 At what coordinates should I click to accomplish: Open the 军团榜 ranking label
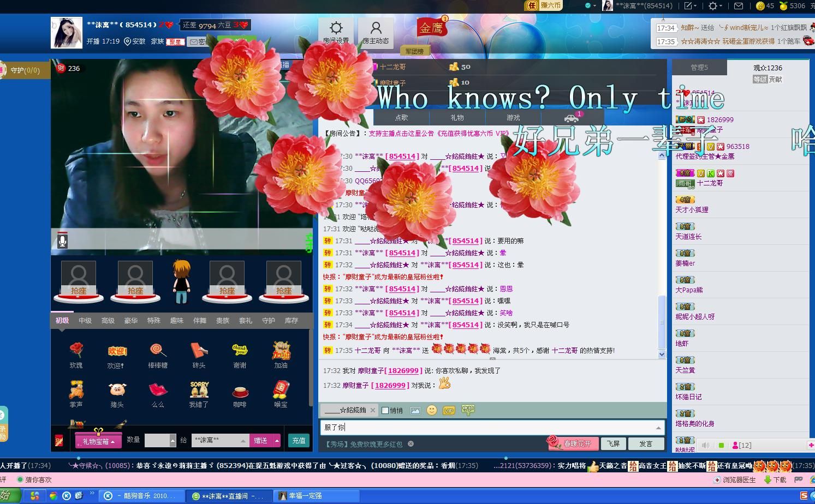(x=415, y=51)
